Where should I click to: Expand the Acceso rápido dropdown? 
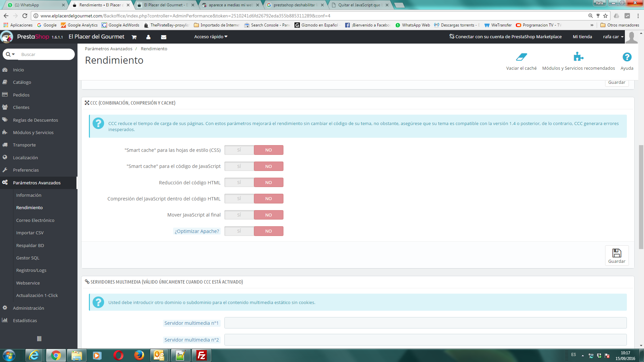pyautogui.click(x=211, y=37)
